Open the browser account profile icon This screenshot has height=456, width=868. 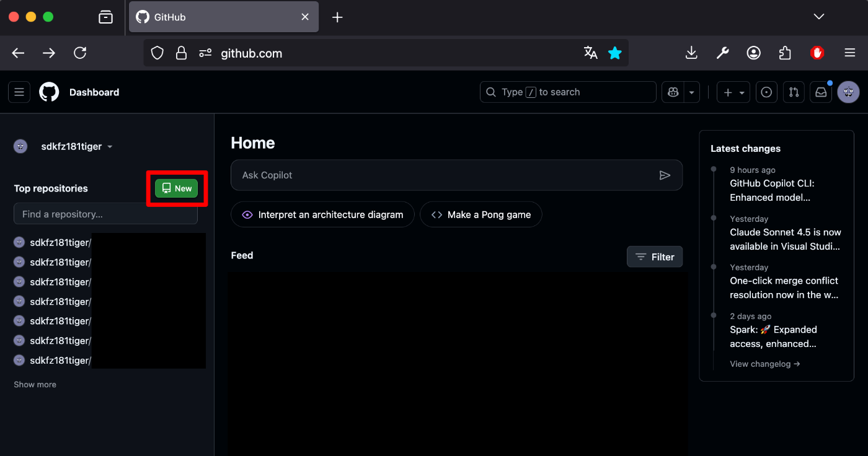tap(753, 53)
